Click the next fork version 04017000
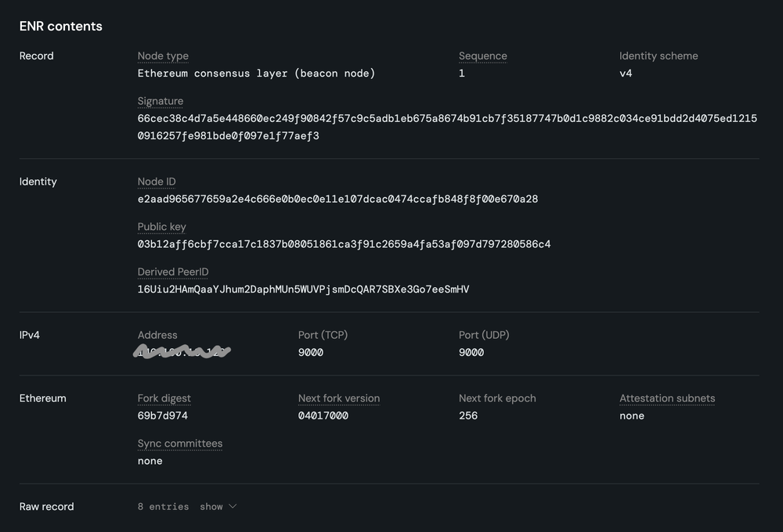 point(323,415)
